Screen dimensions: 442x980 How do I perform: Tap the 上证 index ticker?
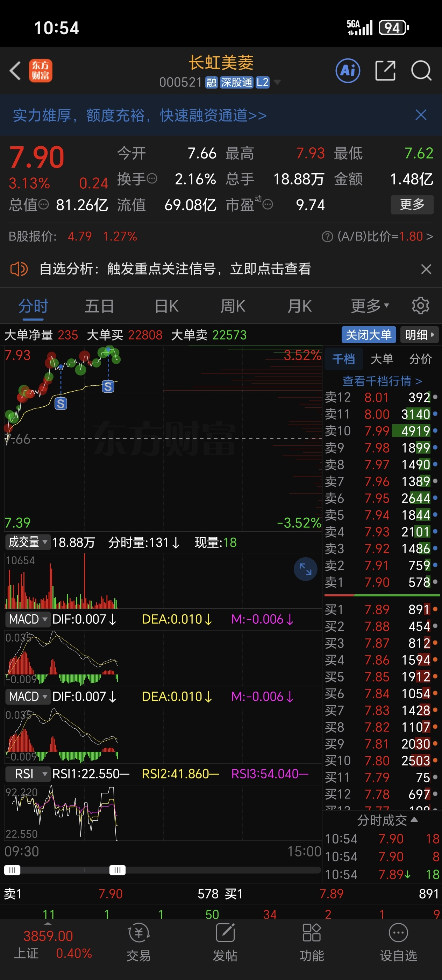(x=53, y=944)
